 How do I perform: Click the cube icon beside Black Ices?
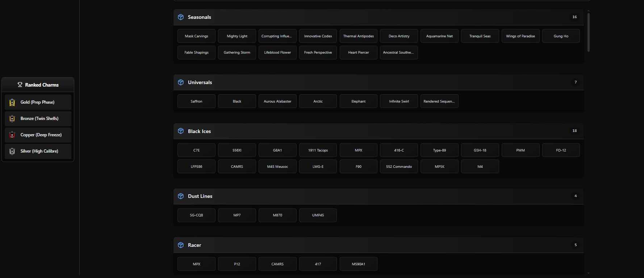[x=181, y=131]
